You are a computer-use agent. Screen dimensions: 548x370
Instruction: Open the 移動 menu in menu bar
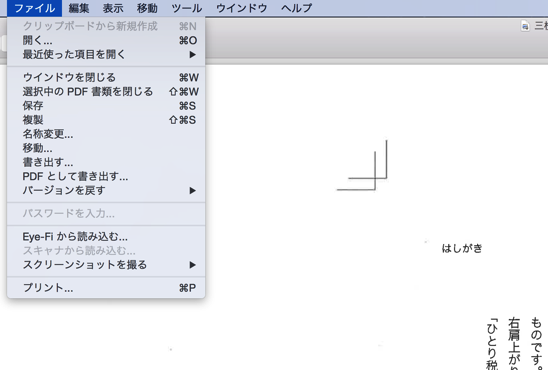pos(147,8)
